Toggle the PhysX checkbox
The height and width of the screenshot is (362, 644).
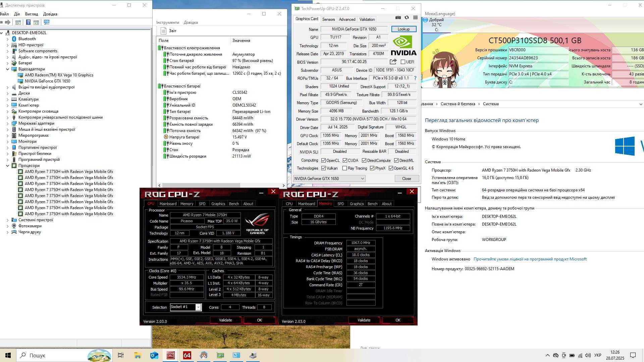(x=372, y=168)
